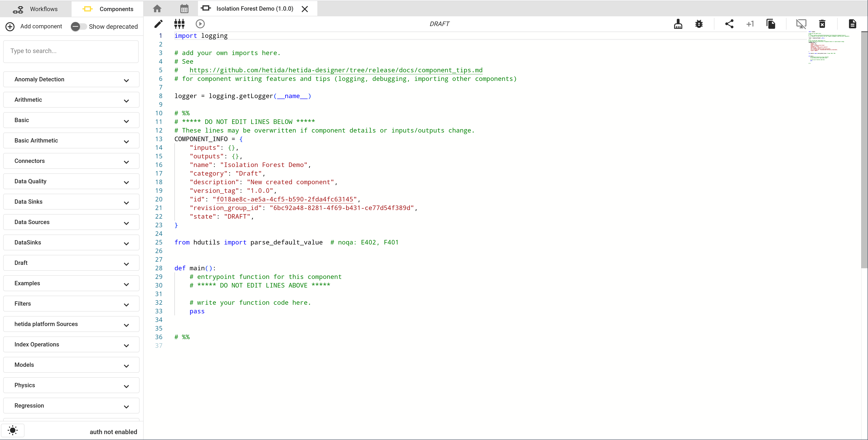The width and height of the screenshot is (868, 440).
Task: Click the copy component icon
Action: (771, 24)
